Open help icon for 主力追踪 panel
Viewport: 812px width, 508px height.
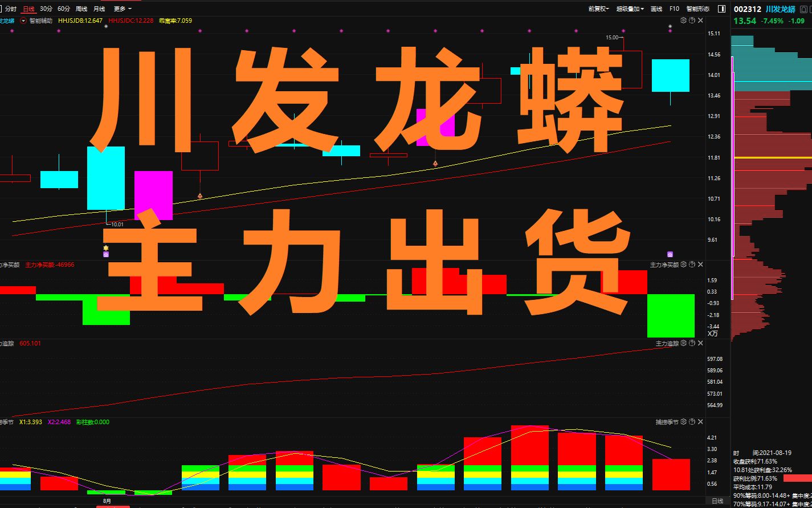(x=692, y=343)
